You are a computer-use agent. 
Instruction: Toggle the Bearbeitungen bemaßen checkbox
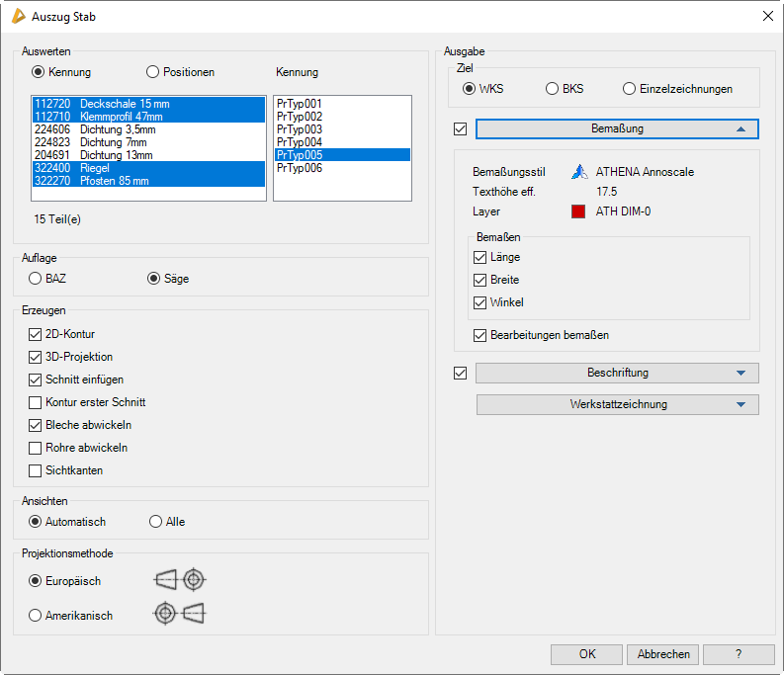pyautogui.click(x=480, y=335)
